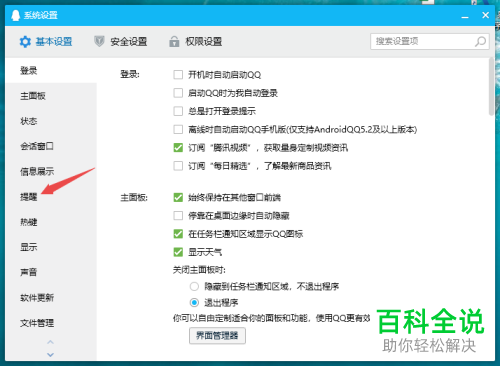Click the 关闭主面板时 label
The image size is (500, 366).
pos(199,270)
